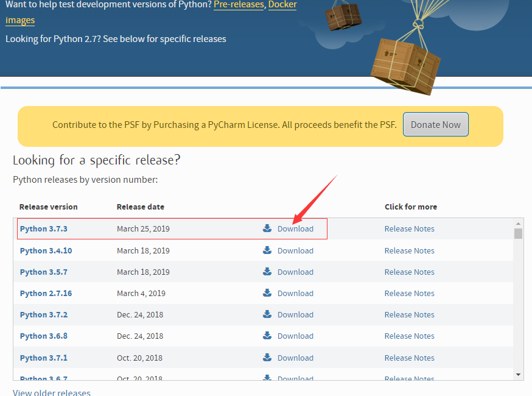Click download icon for Python 3.4.10
The image size is (532, 396).
[x=267, y=250]
